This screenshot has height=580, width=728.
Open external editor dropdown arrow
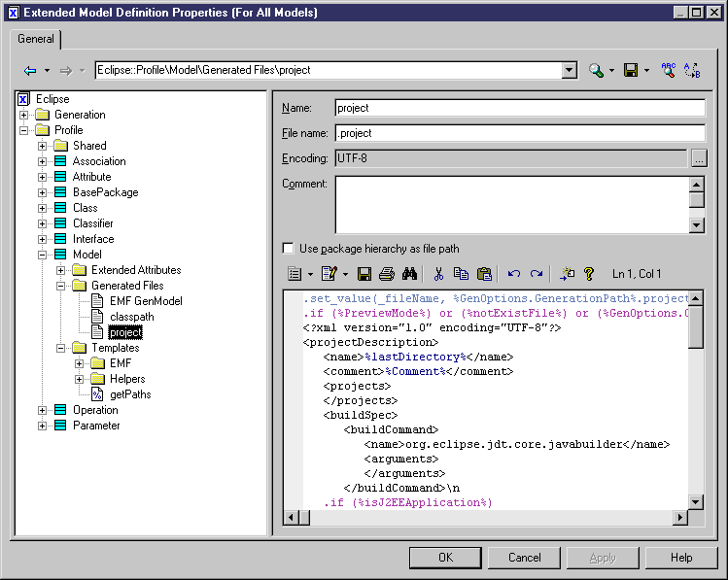click(345, 274)
